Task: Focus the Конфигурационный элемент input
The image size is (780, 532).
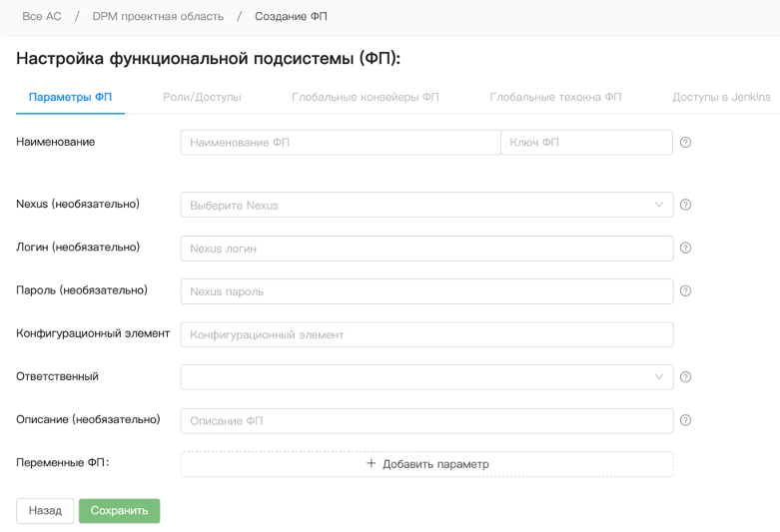Action: point(426,334)
